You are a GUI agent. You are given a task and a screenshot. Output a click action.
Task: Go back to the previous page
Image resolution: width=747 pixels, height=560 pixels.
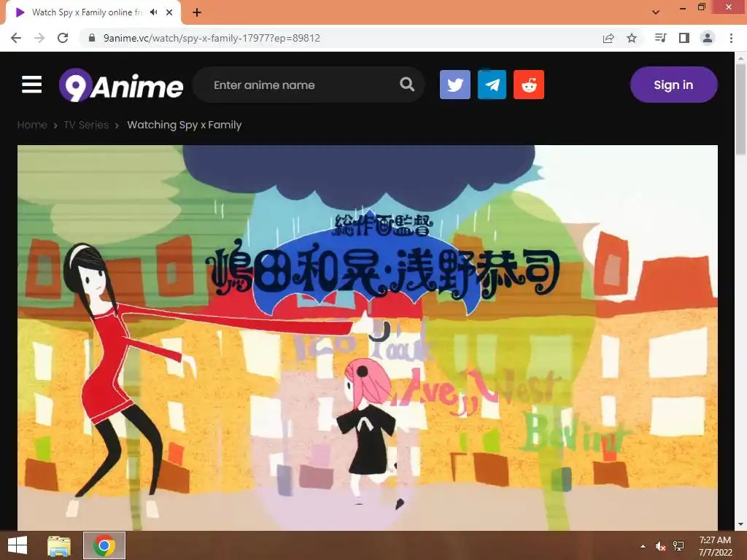click(x=16, y=38)
